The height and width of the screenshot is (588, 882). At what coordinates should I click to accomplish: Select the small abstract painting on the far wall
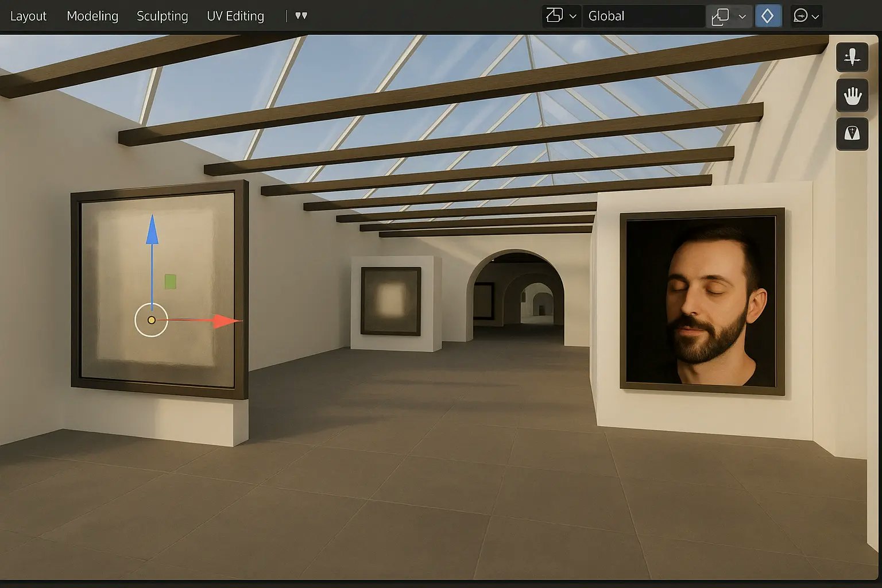[x=391, y=301]
